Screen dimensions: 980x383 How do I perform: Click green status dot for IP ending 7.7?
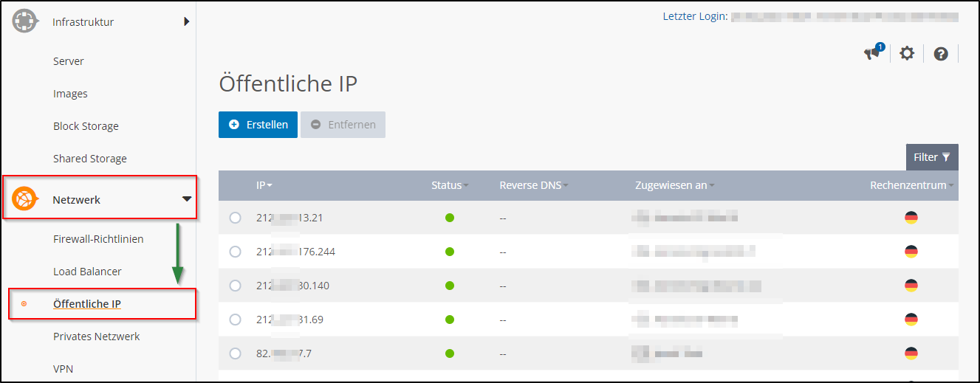450,353
